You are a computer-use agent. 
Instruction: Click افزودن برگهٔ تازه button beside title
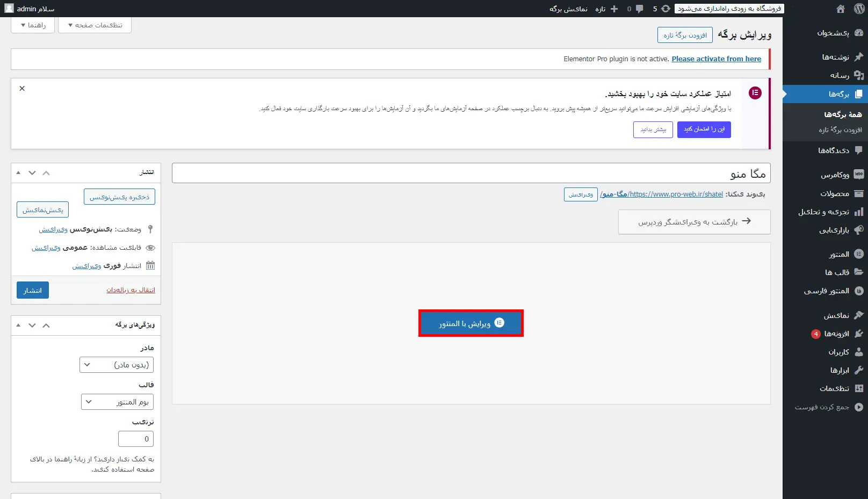coord(685,35)
